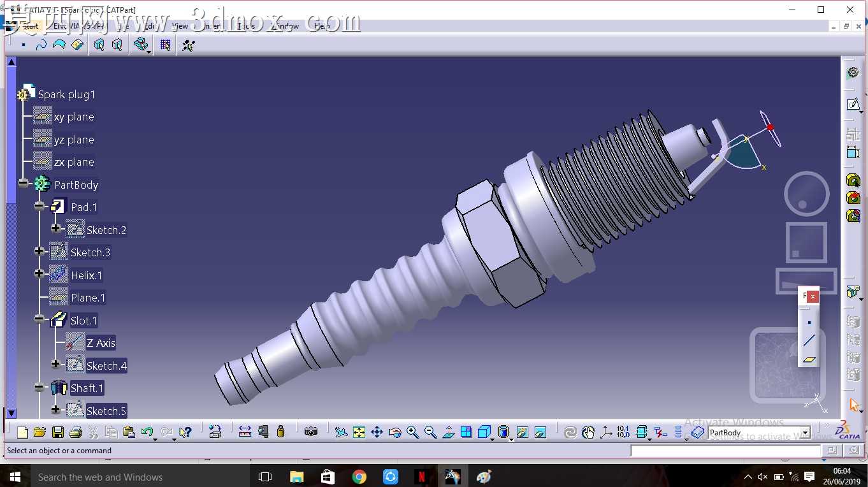Select the Spline curve tool
868x487 pixels.
pyautogui.click(x=41, y=45)
